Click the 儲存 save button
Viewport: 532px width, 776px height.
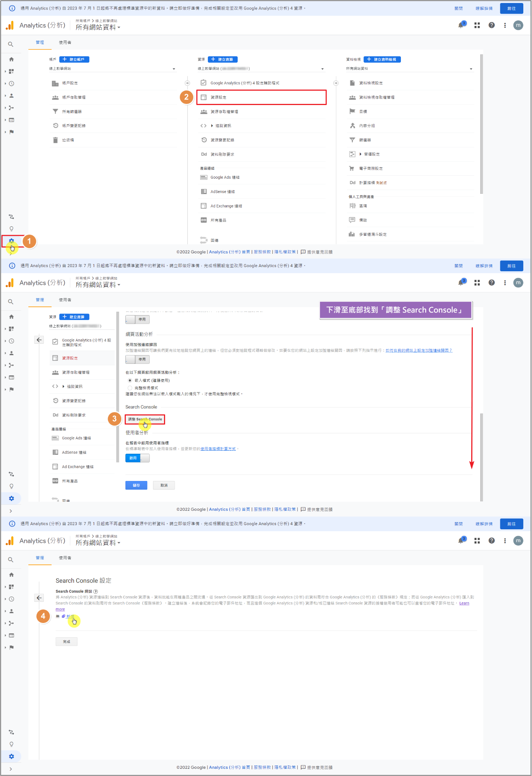click(x=136, y=485)
